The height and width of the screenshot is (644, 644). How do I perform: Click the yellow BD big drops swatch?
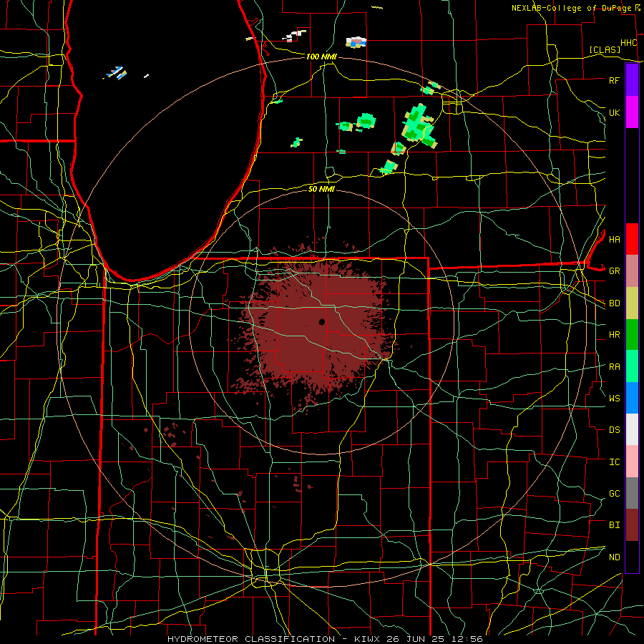632,303
